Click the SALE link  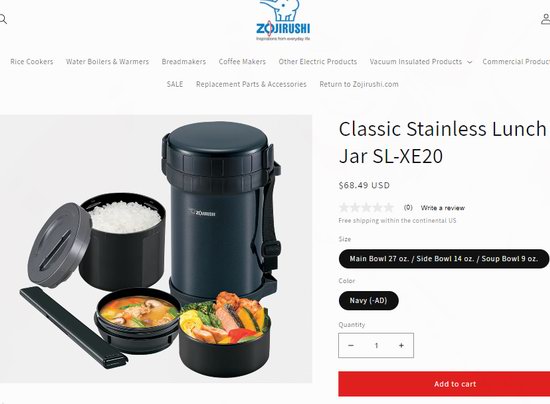point(175,84)
